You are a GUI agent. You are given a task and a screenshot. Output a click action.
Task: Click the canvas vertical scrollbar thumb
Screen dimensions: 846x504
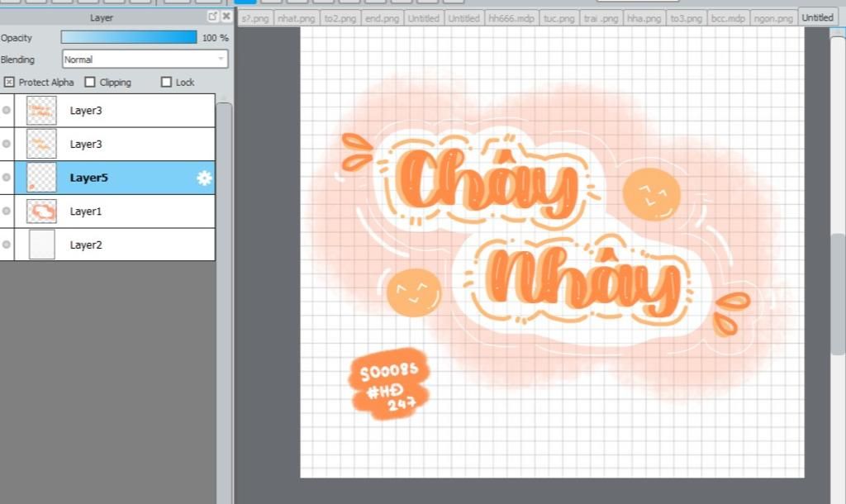pyautogui.click(x=838, y=294)
